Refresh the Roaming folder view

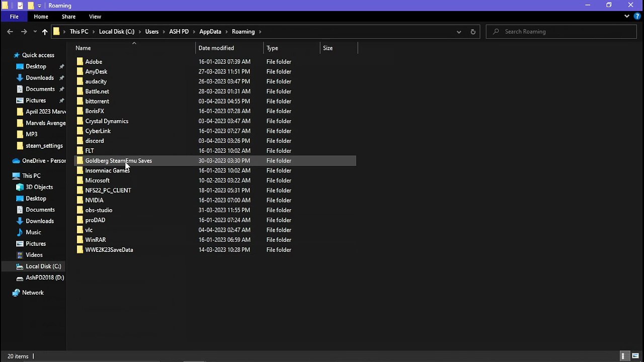[x=473, y=32]
